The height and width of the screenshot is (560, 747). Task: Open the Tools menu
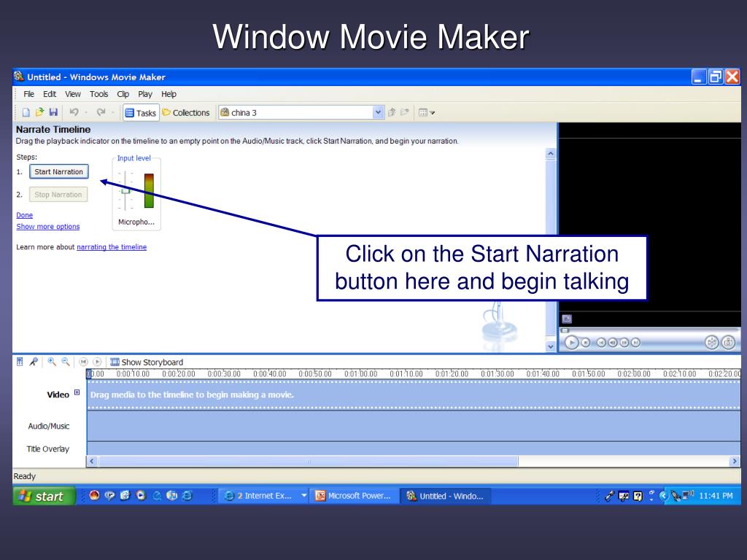coord(98,94)
